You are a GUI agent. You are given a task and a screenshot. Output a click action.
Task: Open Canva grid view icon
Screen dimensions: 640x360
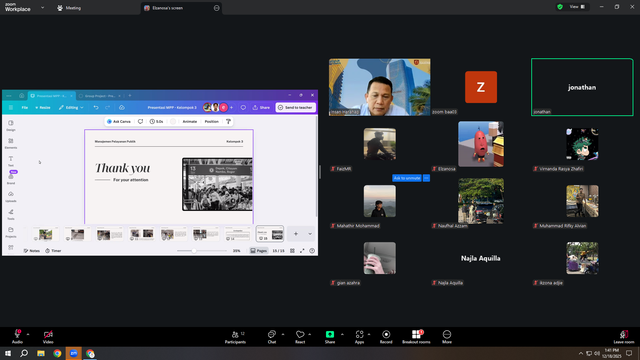tap(292, 251)
